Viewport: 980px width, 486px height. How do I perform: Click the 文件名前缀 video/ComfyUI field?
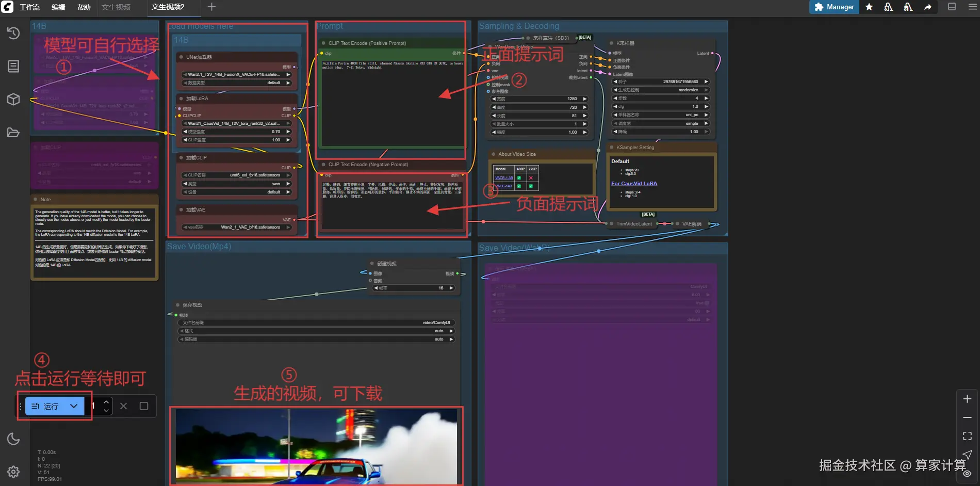(316, 322)
